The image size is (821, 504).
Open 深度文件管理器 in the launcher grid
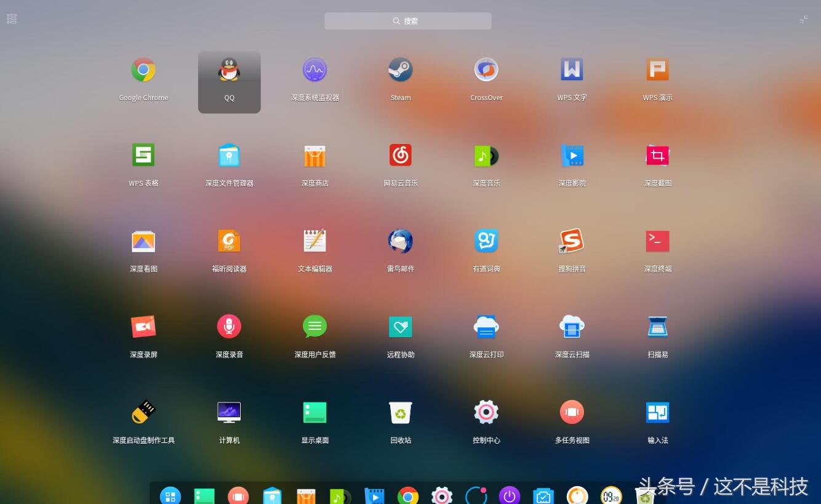tap(229, 156)
